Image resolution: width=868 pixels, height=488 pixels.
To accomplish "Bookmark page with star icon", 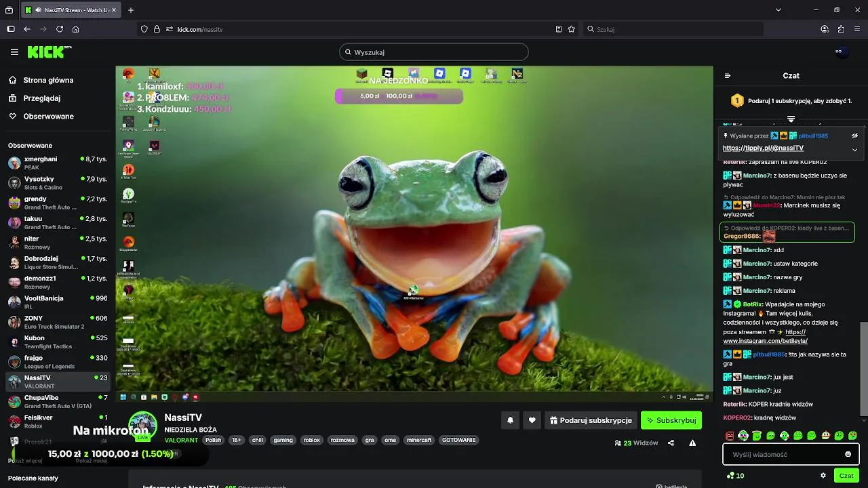I will [572, 29].
